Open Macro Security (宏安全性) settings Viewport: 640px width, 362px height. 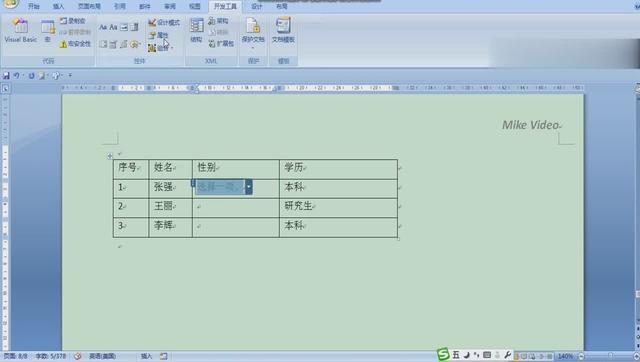(x=75, y=44)
